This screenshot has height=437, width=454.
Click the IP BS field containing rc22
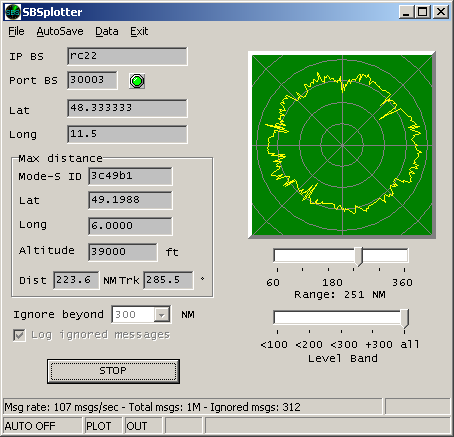point(127,56)
